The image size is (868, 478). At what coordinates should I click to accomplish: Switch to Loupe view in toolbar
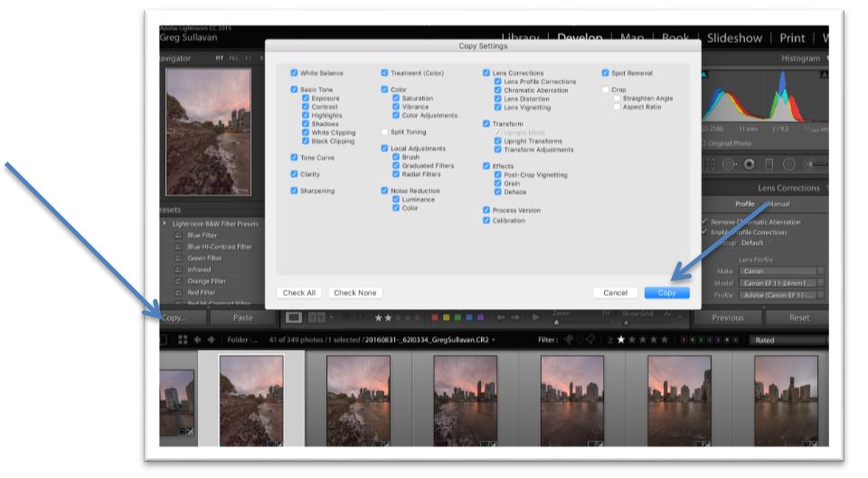[x=293, y=317]
